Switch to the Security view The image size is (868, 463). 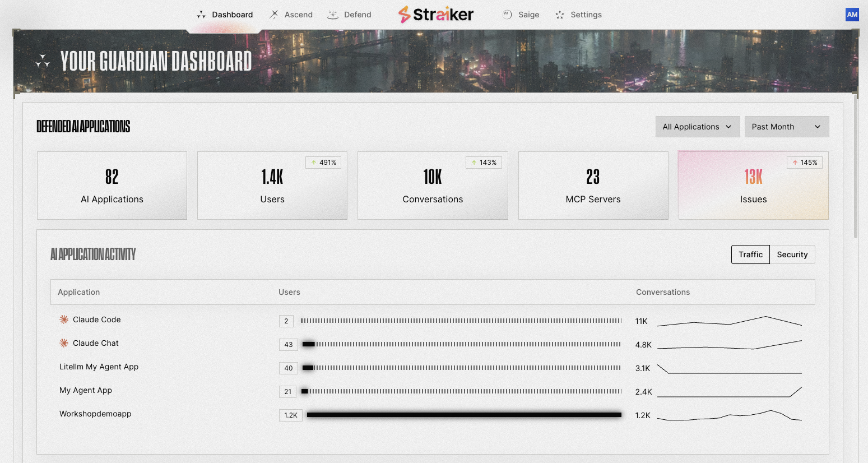click(792, 254)
